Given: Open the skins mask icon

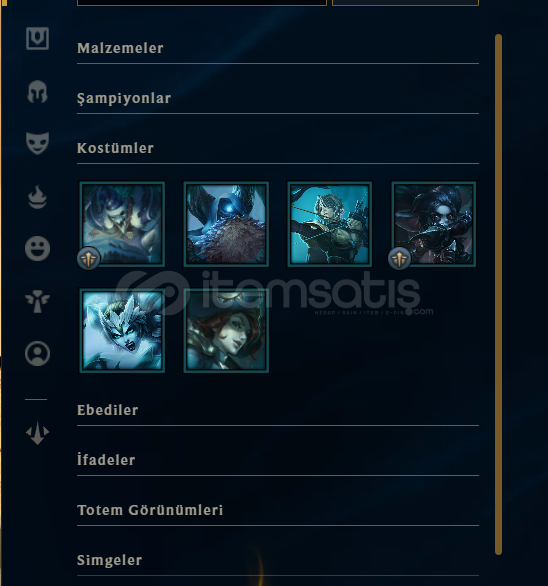Looking at the screenshot, I should point(37,143).
